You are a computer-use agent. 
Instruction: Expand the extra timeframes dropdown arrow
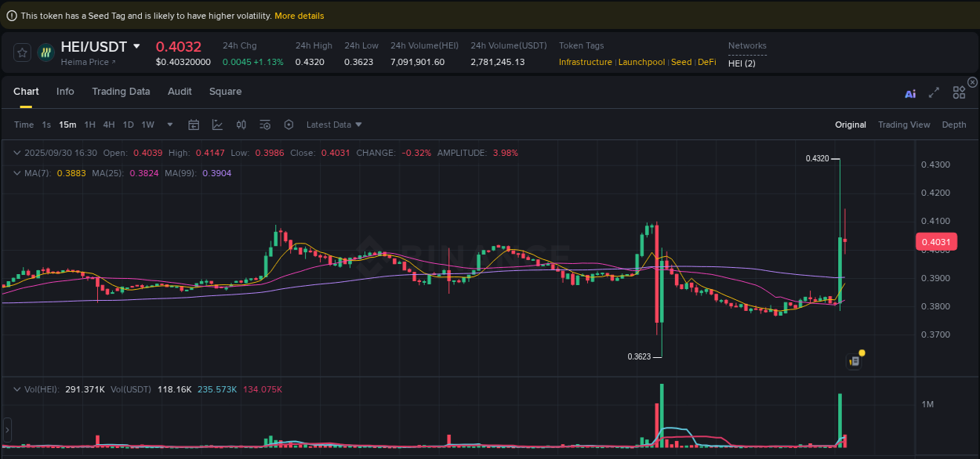click(169, 125)
